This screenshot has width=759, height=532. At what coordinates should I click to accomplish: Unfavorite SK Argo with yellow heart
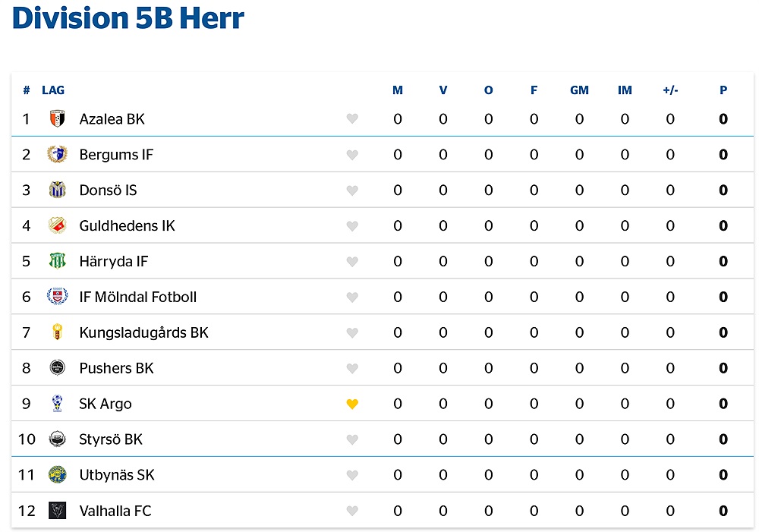pyautogui.click(x=352, y=404)
